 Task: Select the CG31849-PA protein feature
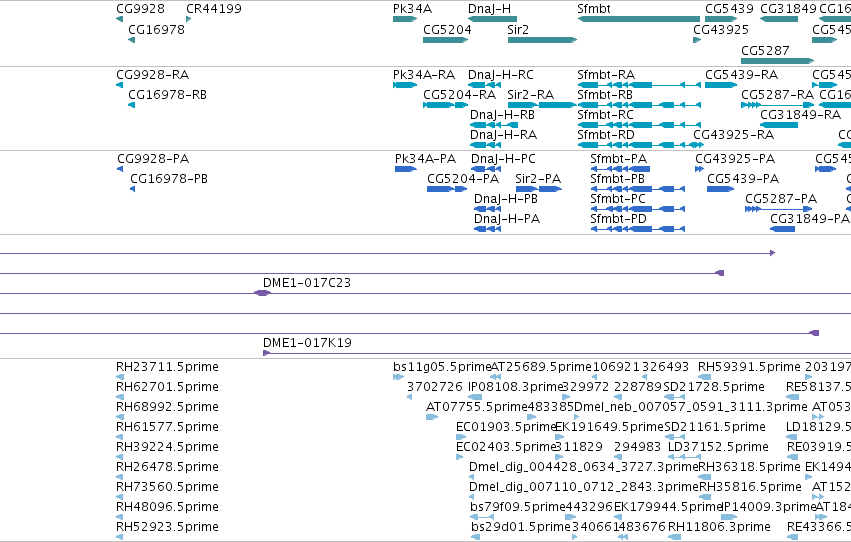coord(783,229)
